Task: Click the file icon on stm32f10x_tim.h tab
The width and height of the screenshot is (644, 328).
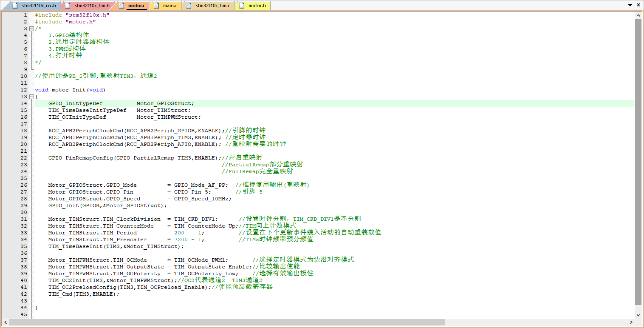Action: coord(68,6)
